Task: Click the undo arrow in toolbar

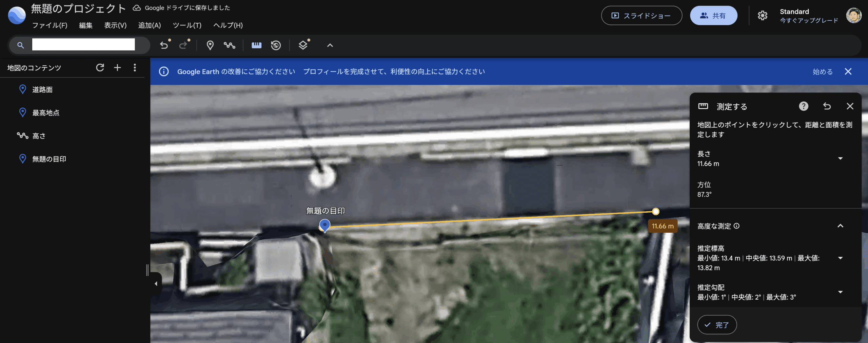Action: click(164, 45)
